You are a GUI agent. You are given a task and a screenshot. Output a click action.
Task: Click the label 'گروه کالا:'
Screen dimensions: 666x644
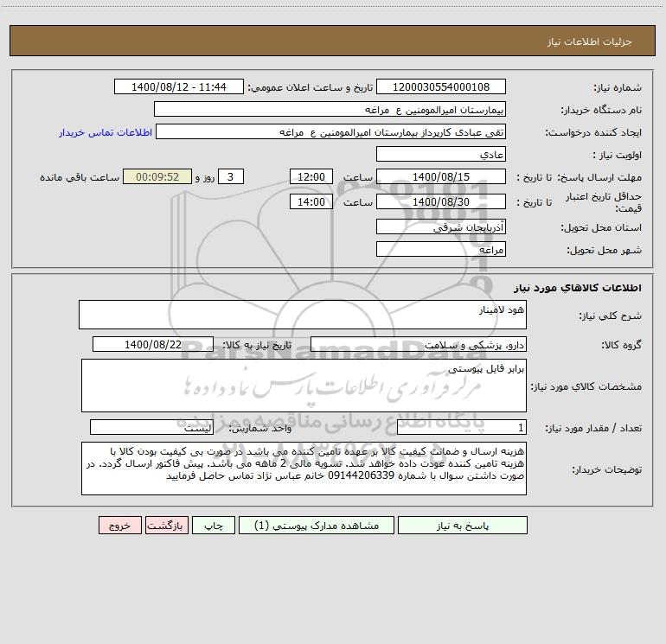621,345
